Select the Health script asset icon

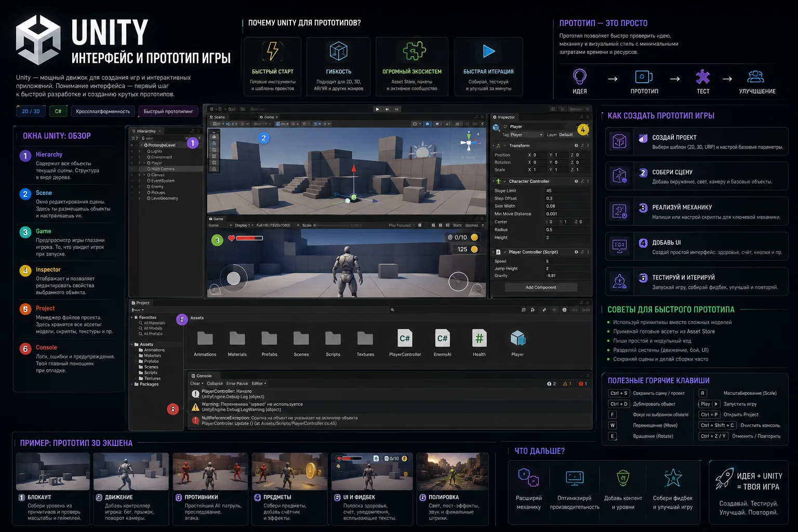(479, 338)
